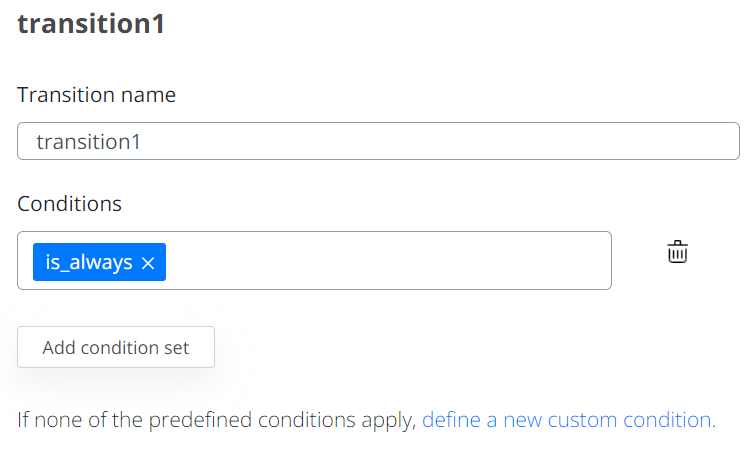Add another condition set
The image size is (755, 450).
point(116,348)
